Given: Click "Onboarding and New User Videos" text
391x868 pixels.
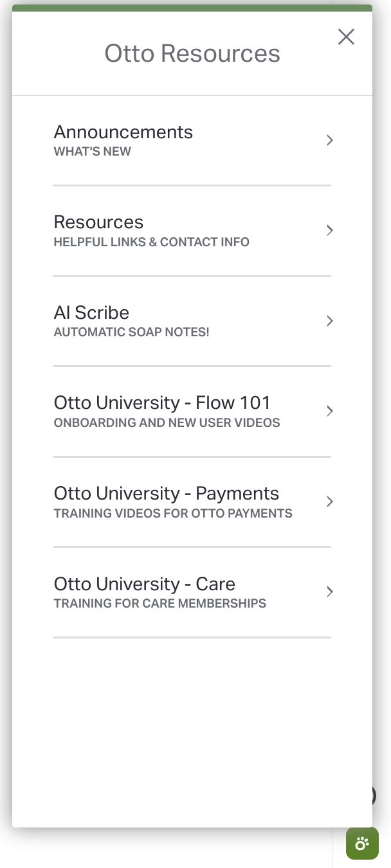Looking at the screenshot, I should pos(167,423).
